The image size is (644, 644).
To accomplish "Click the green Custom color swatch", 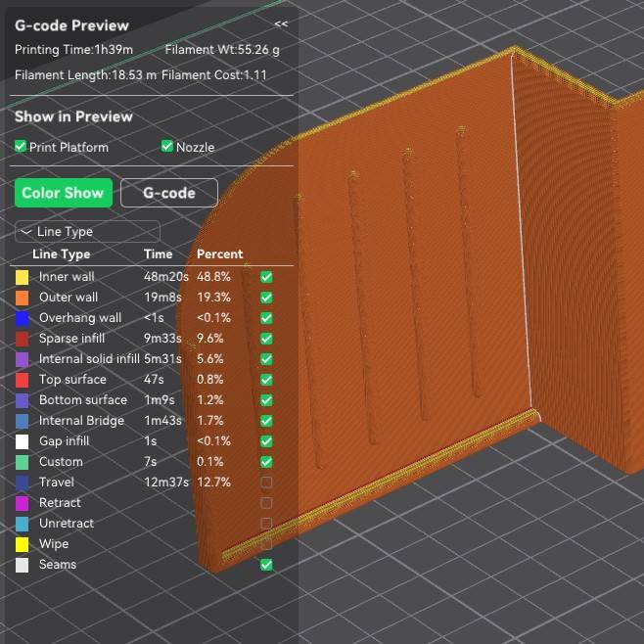I will coord(23,462).
